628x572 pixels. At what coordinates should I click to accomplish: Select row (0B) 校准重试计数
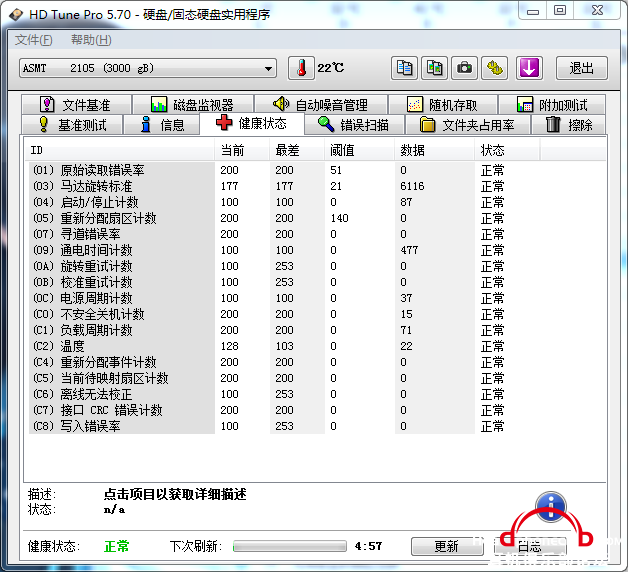[x=284, y=282]
